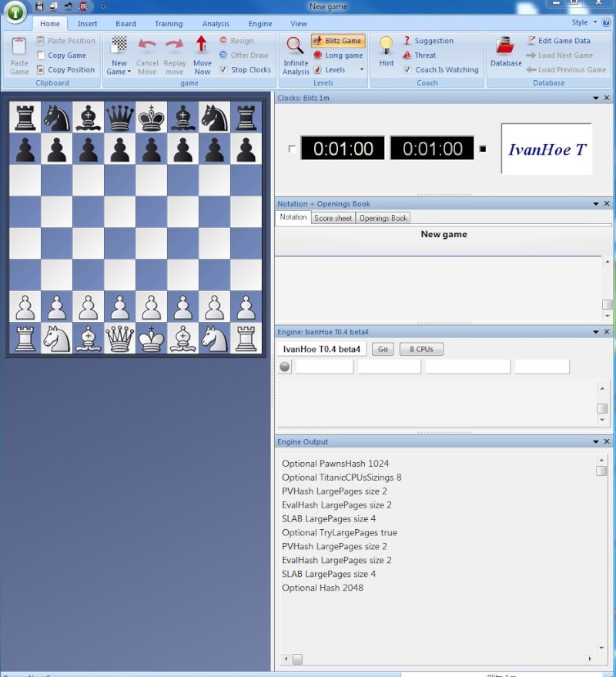Click the Notation pane scrollbar thumb
The height and width of the screenshot is (677, 616).
pos(607,304)
